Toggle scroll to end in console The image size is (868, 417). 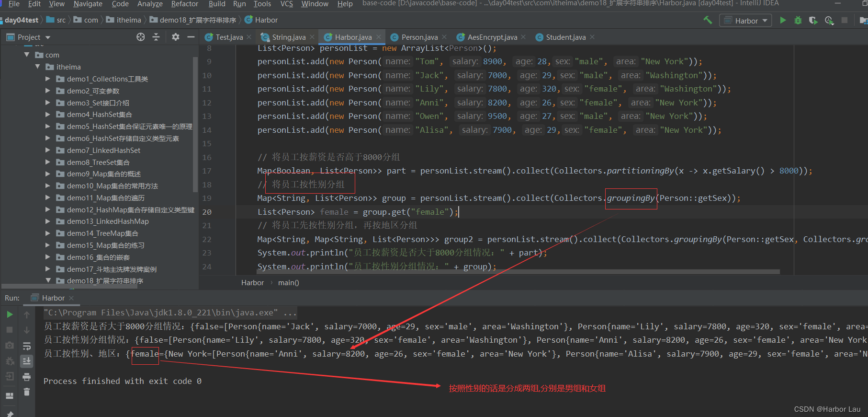click(x=27, y=361)
